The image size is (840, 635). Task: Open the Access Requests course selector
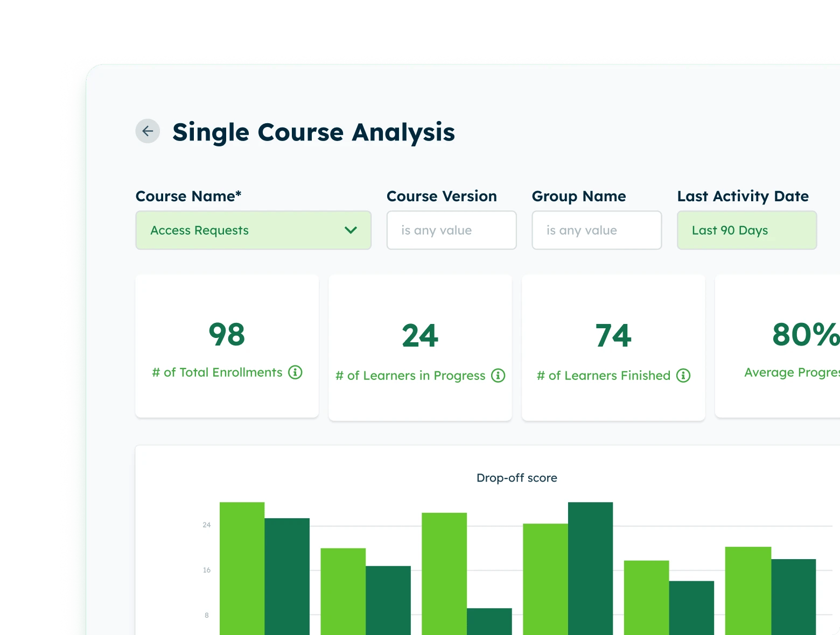pyautogui.click(x=253, y=230)
